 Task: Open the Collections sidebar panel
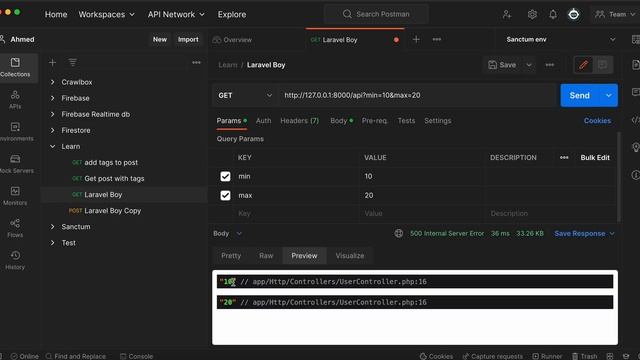(x=15, y=67)
